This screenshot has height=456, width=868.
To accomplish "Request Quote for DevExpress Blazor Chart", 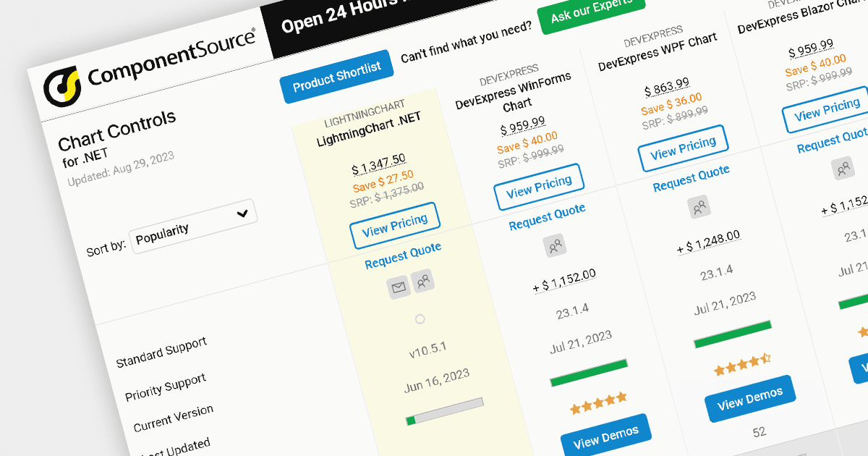I will tap(832, 141).
